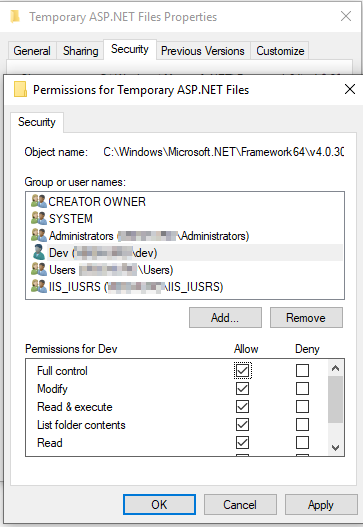Click the Add... button
The width and height of the screenshot is (363, 527).
click(x=225, y=318)
